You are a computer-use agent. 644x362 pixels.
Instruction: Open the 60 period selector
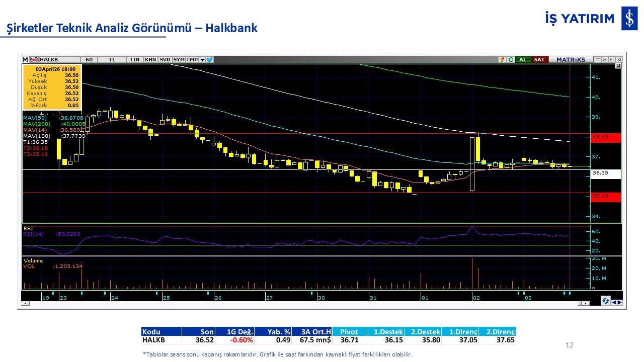[x=89, y=59]
